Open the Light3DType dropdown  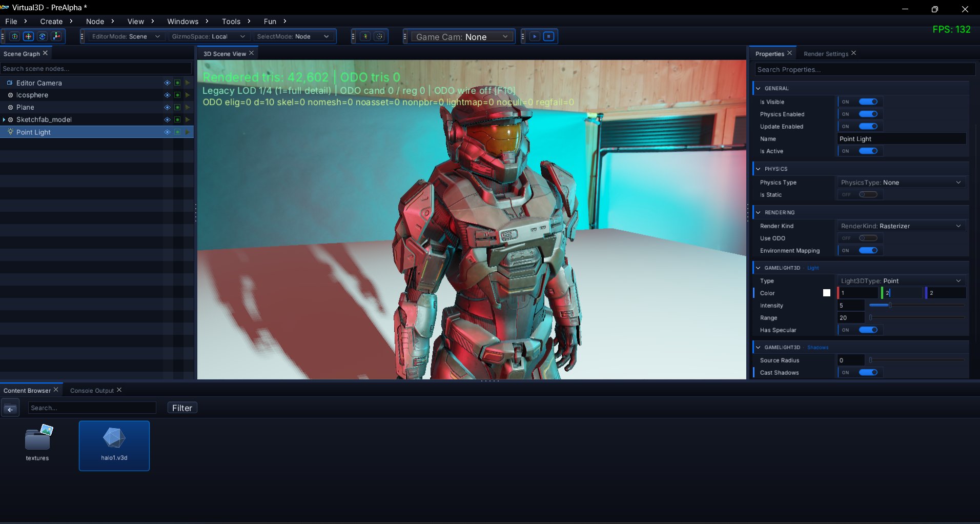901,280
